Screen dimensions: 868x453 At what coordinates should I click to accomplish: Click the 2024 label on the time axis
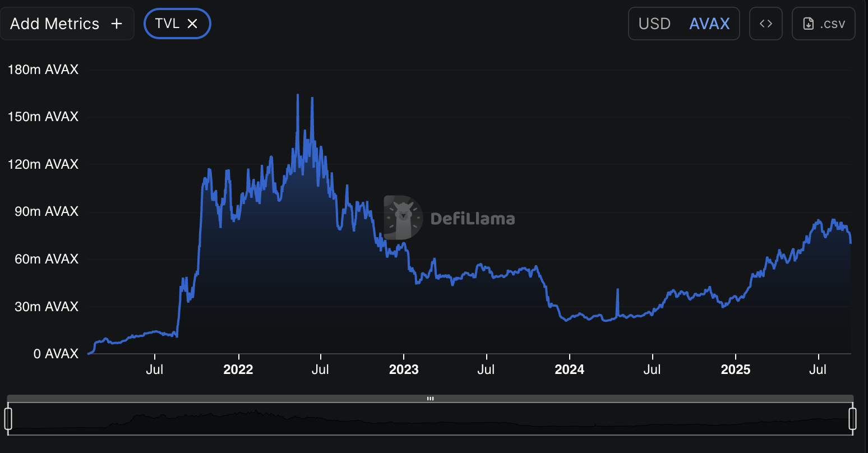tap(569, 369)
